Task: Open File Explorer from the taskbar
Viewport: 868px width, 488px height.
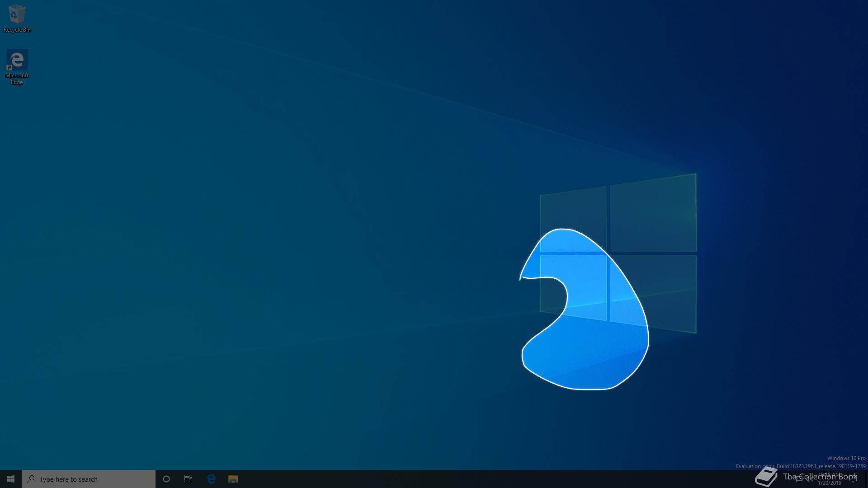Action: pos(233,479)
